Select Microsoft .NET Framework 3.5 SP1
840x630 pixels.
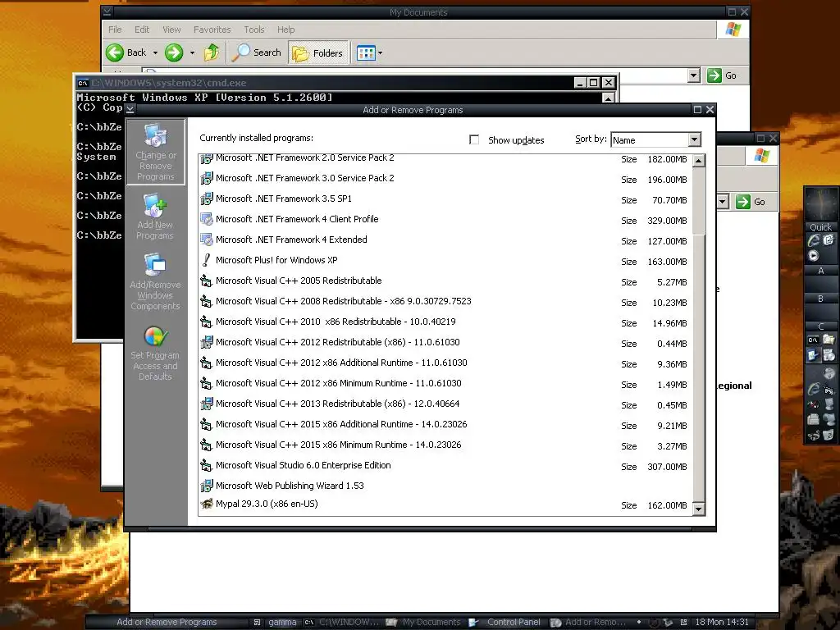coord(445,199)
